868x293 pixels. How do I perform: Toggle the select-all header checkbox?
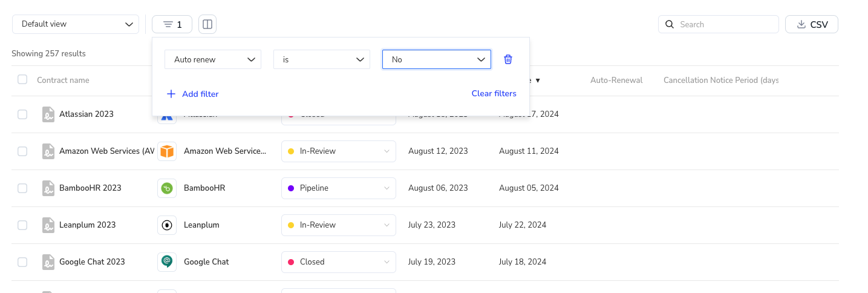click(x=22, y=79)
